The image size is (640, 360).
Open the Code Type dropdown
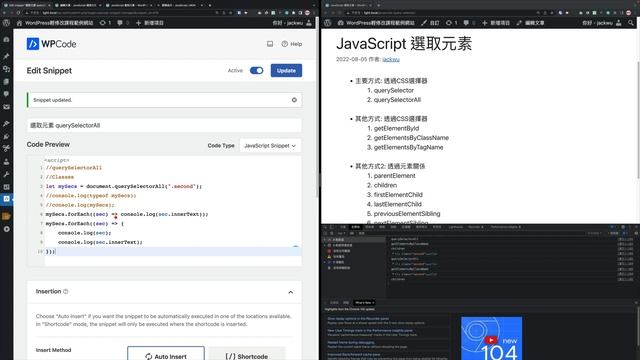point(270,146)
